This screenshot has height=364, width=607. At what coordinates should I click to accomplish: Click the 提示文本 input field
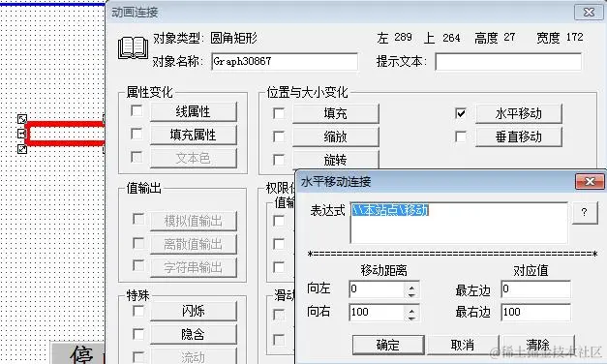point(508,62)
